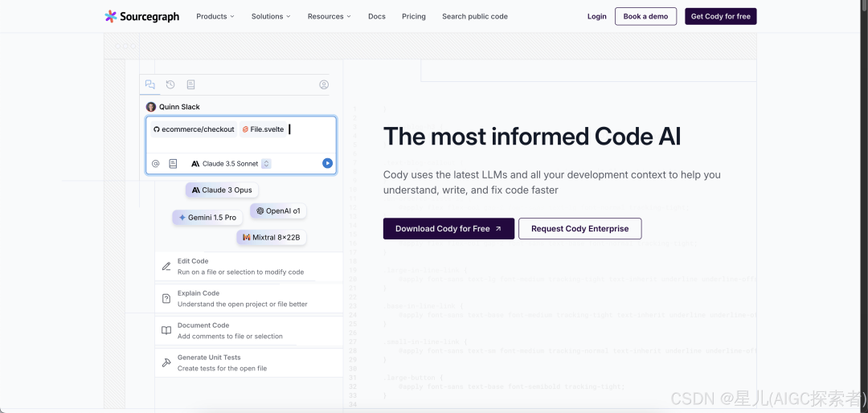Viewport: 868px width, 413px height.
Task: Open the Pricing page
Action: pyautogui.click(x=414, y=16)
